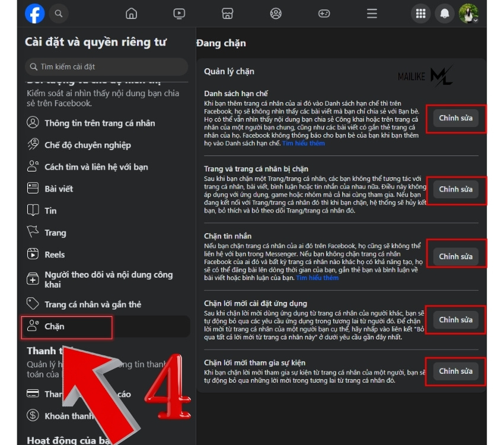Open Thông tin trên trang cá nhân settings

100,123
